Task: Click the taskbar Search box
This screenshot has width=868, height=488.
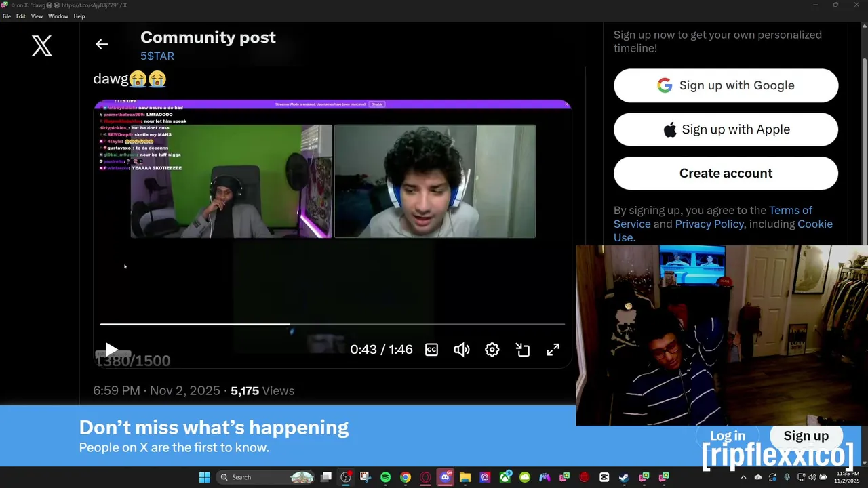Action: [x=266, y=477]
